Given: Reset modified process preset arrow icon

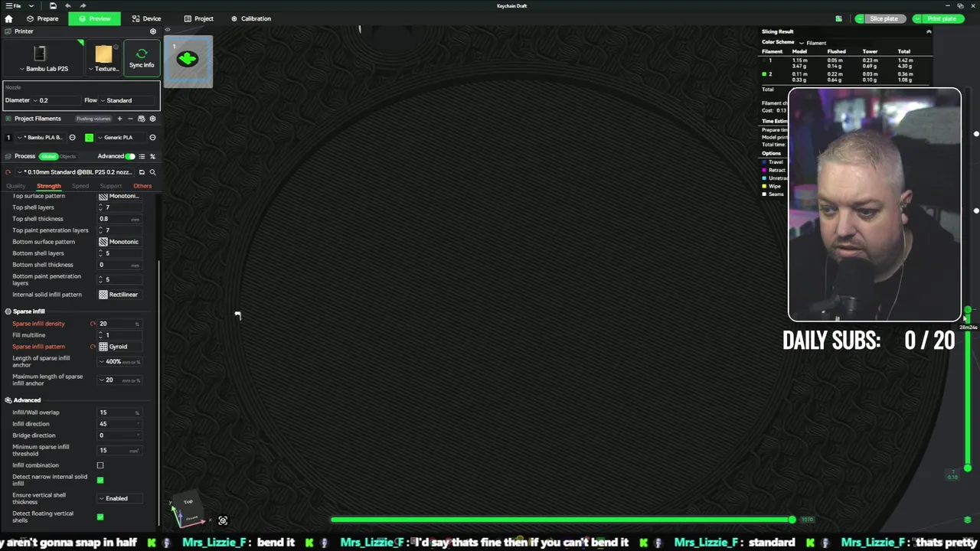Looking at the screenshot, I should tap(8, 172).
